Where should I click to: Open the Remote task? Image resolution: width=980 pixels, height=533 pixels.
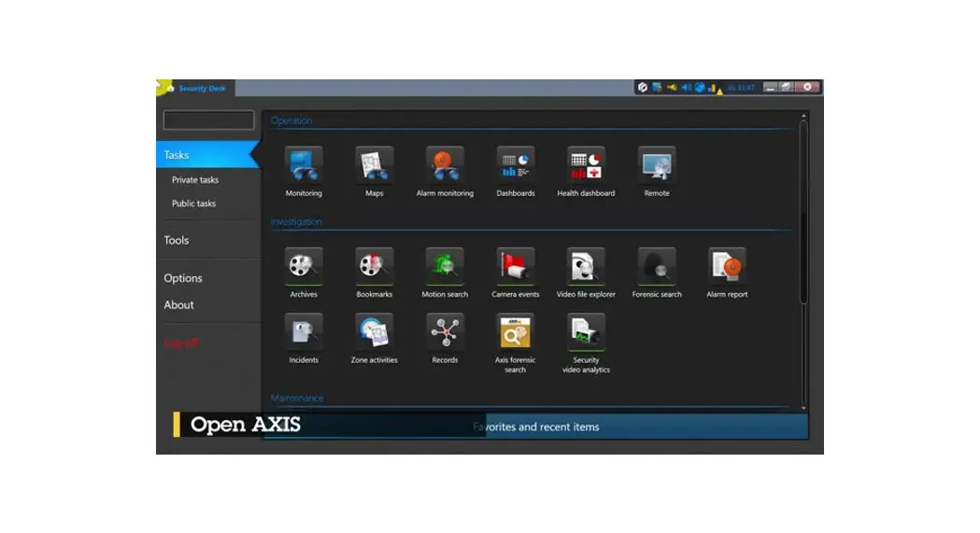(x=656, y=172)
